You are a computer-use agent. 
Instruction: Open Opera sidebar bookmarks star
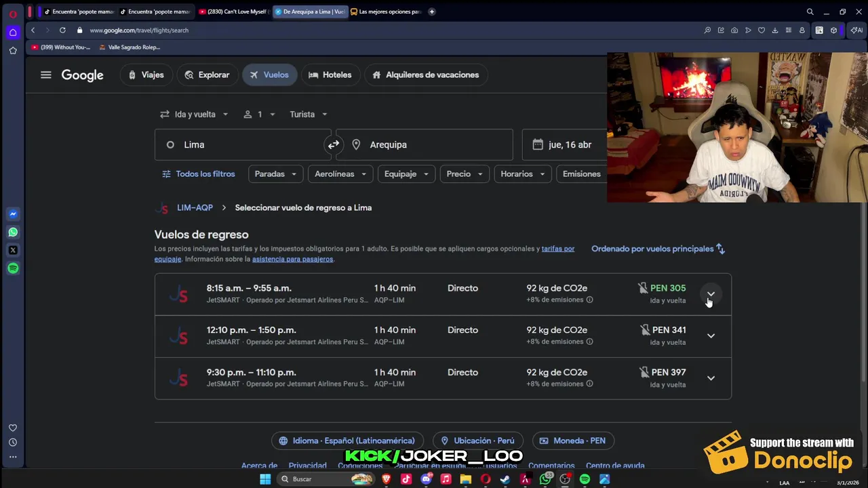[13, 50]
